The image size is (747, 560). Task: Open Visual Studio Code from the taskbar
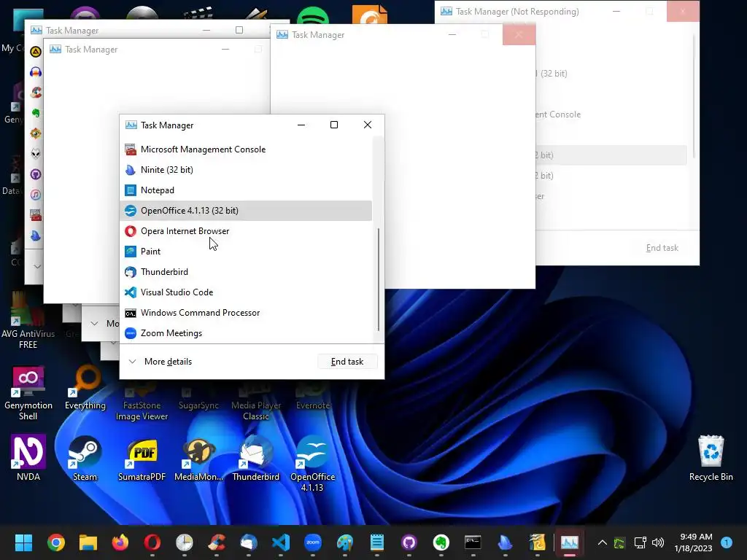click(x=281, y=542)
